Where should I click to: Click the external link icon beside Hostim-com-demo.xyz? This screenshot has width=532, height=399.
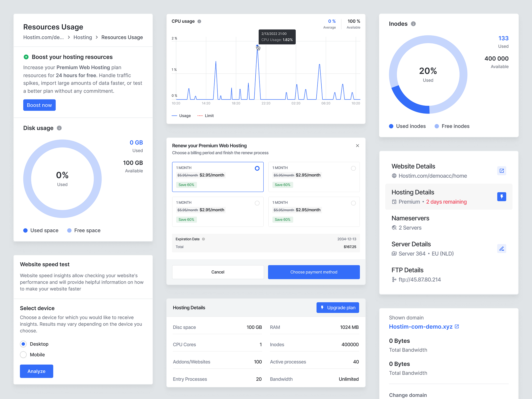pyautogui.click(x=457, y=326)
